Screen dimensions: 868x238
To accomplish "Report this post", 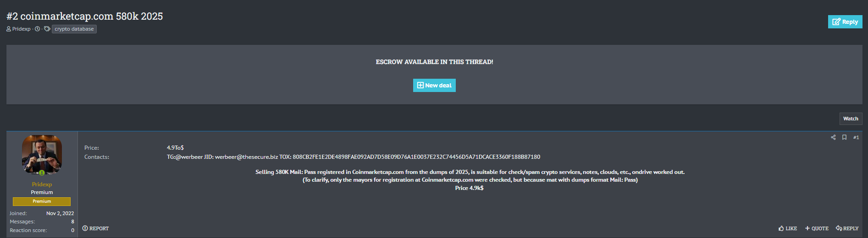I will click(x=95, y=228).
